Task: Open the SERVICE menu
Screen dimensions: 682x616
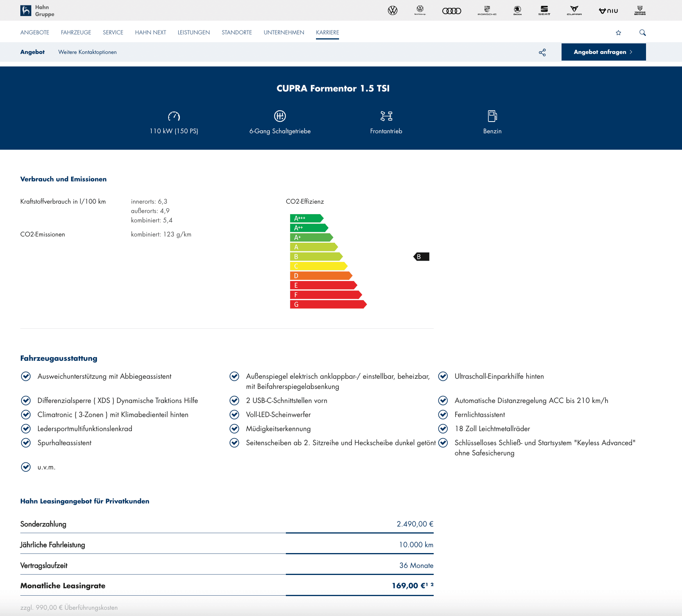Action: point(113,32)
